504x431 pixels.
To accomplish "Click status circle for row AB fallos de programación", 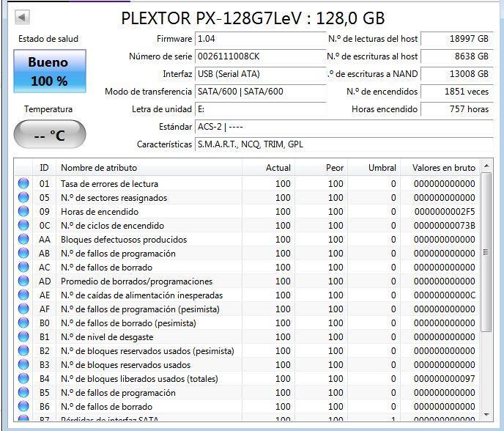I will tap(23, 254).
